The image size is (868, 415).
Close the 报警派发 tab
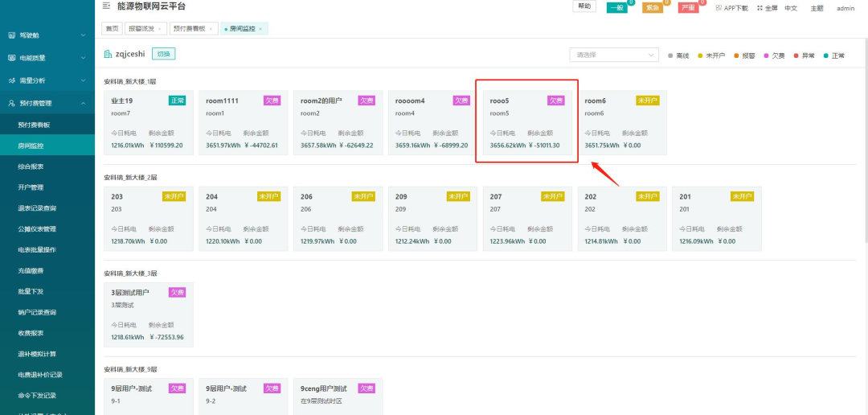pos(159,28)
